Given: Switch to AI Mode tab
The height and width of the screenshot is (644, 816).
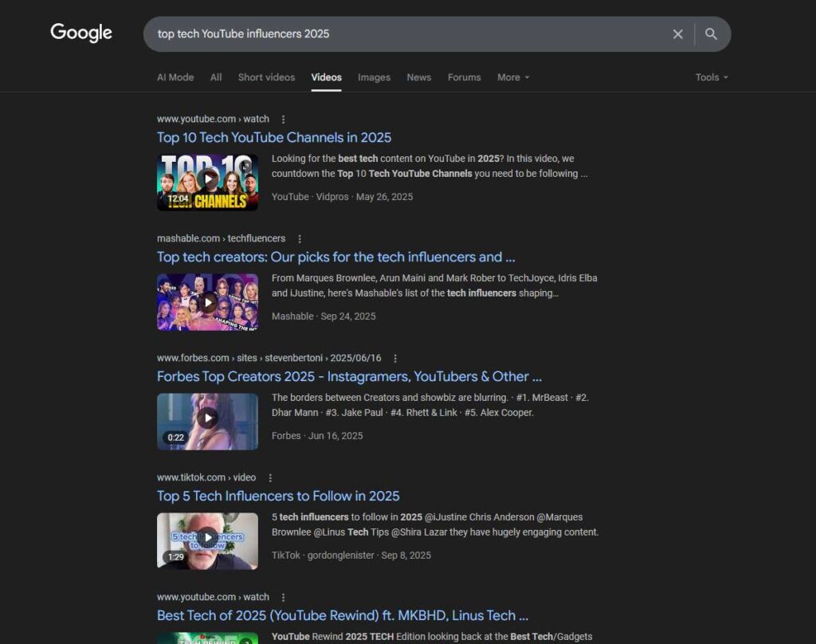Looking at the screenshot, I should (175, 77).
